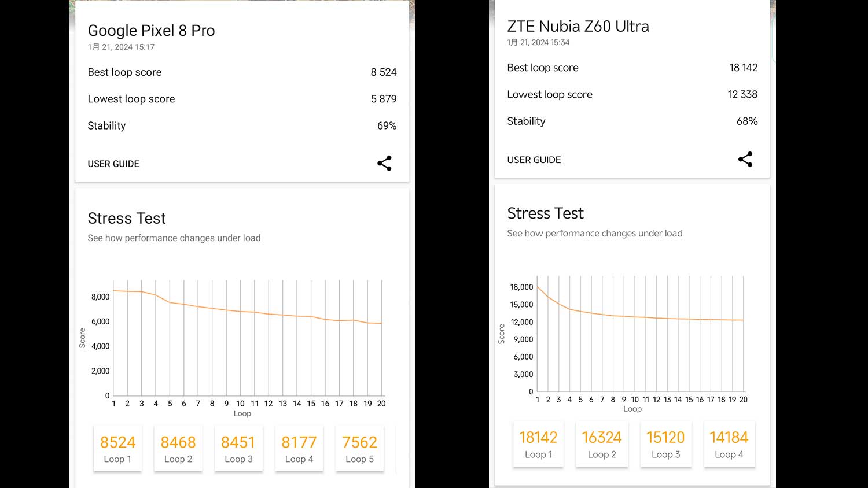Click the Google Pixel 8 Pro title
Viewport: 868px width, 488px height.
151,31
